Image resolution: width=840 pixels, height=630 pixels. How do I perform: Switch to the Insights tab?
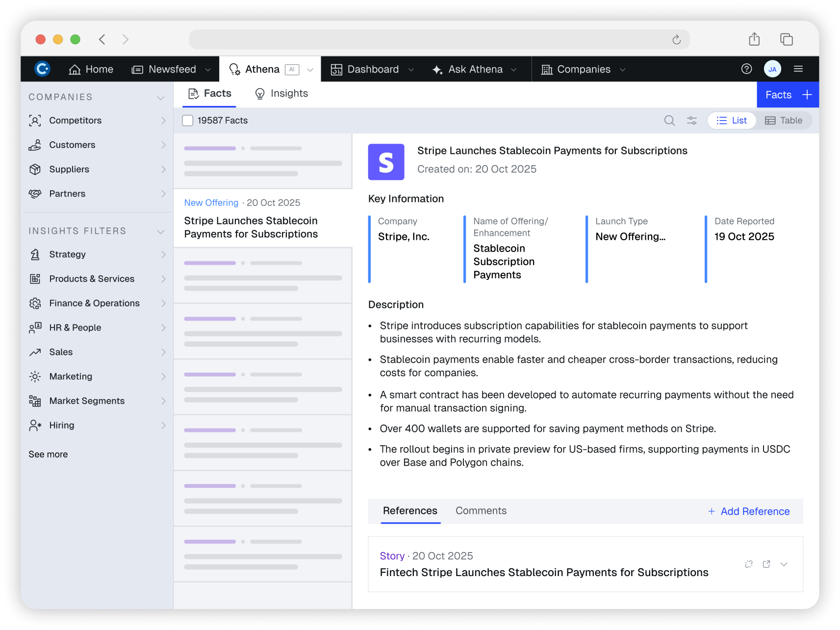click(289, 93)
